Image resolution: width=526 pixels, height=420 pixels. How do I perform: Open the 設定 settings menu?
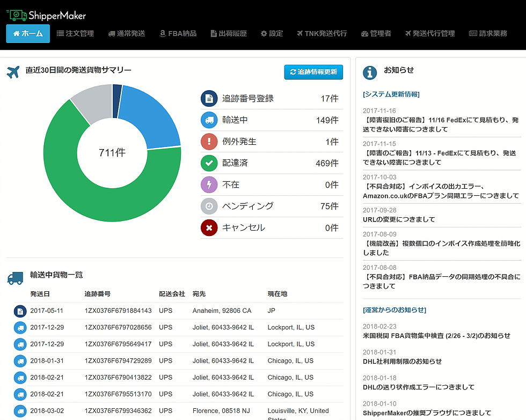click(x=272, y=33)
